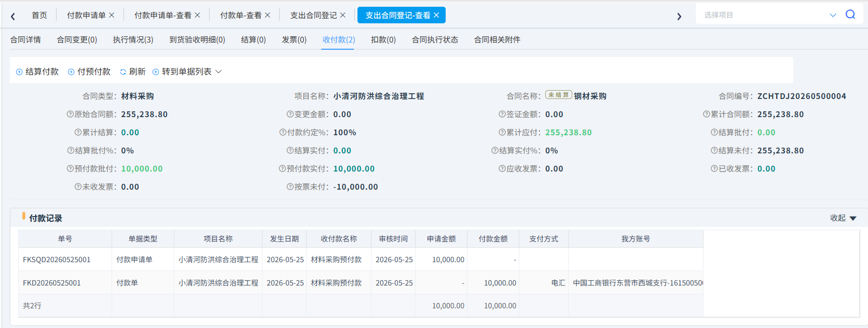Click the search magnifier icon
Image resolution: width=868 pixels, height=328 pixels.
point(850,15)
